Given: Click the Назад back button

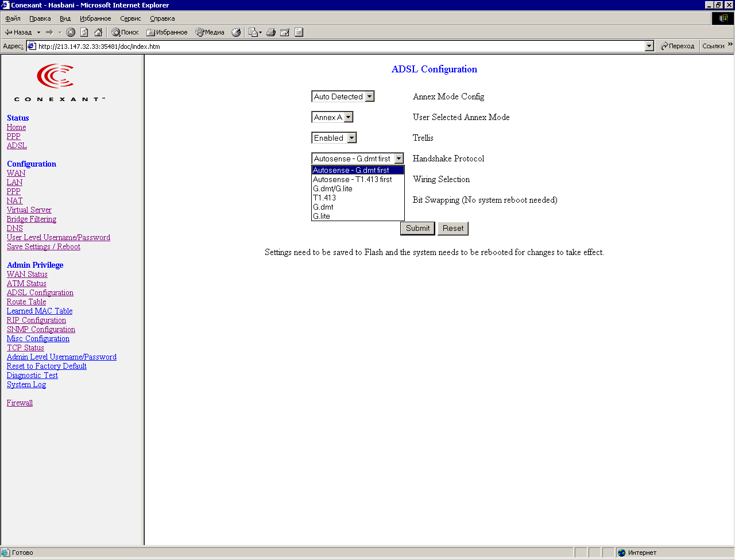Looking at the screenshot, I should 18,32.
